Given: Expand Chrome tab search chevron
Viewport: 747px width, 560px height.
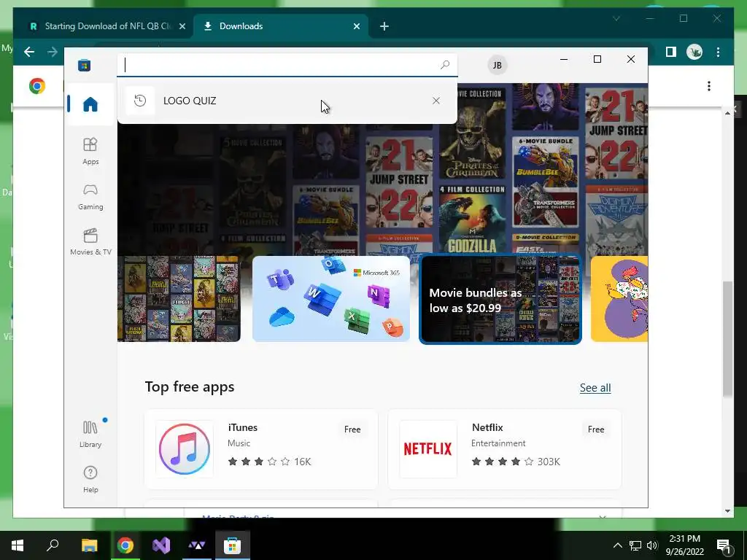Looking at the screenshot, I should point(616,18).
